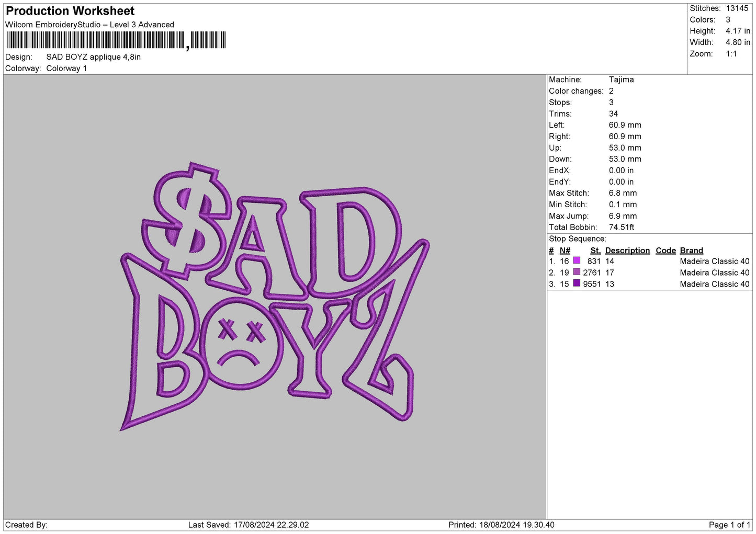
Task: Click the color swatch for stop 1
Action: [x=577, y=260]
